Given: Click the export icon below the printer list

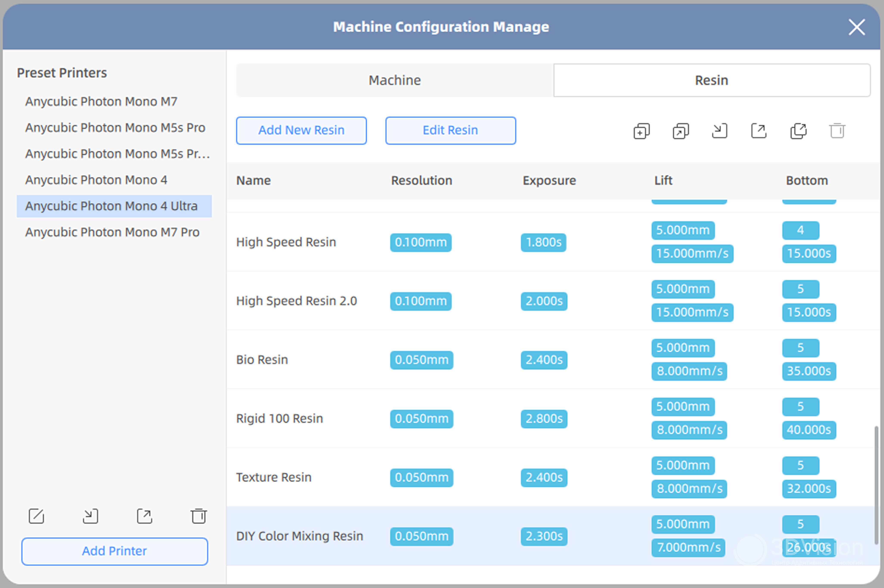Looking at the screenshot, I should (144, 516).
